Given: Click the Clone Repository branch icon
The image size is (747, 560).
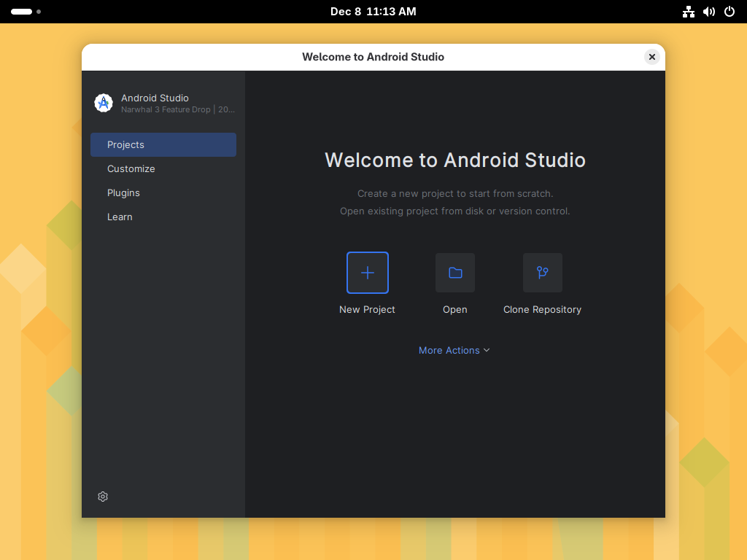Looking at the screenshot, I should [x=543, y=273].
